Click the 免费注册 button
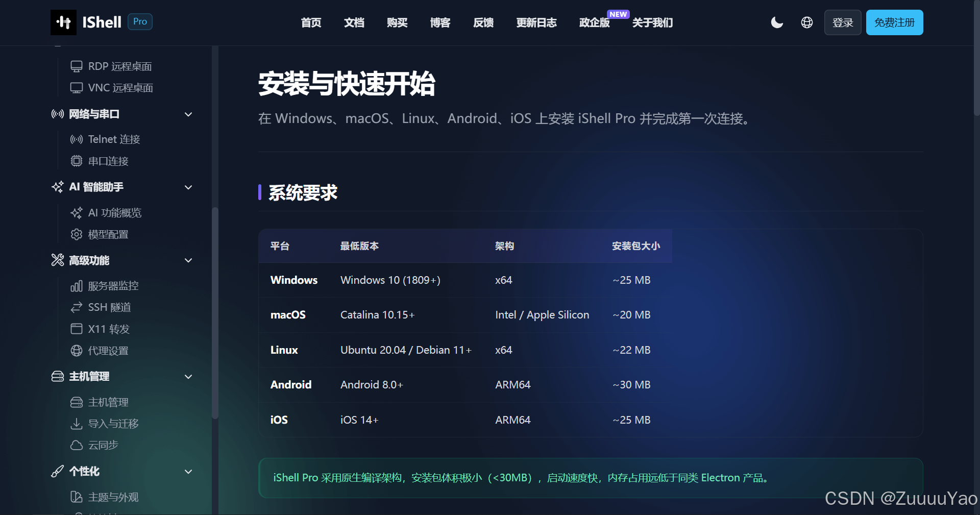 895,22
